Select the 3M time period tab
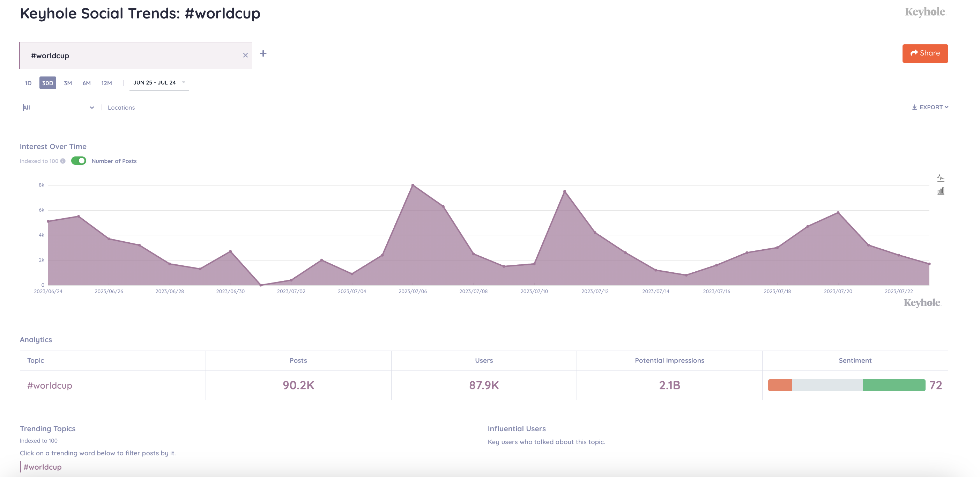The image size is (980, 477). [67, 82]
